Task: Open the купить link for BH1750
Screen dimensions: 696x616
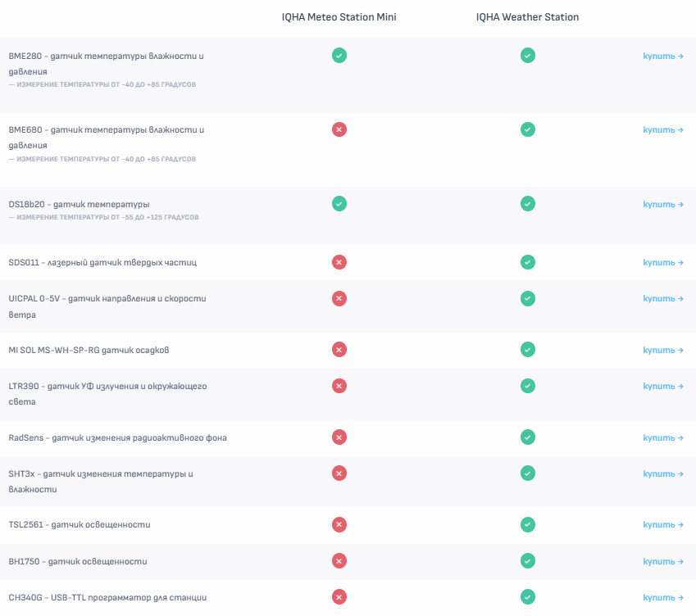Action: click(663, 561)
